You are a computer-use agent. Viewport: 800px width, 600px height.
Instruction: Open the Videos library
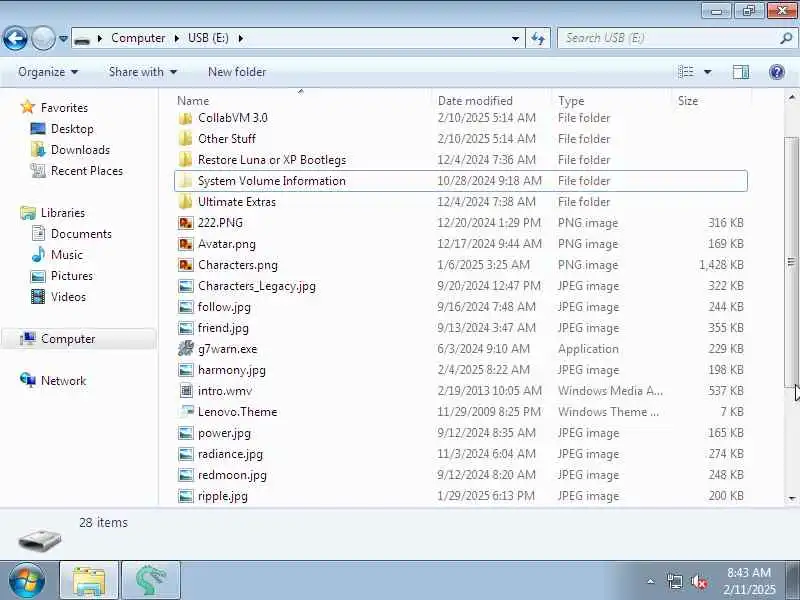[x=68, y=296]
